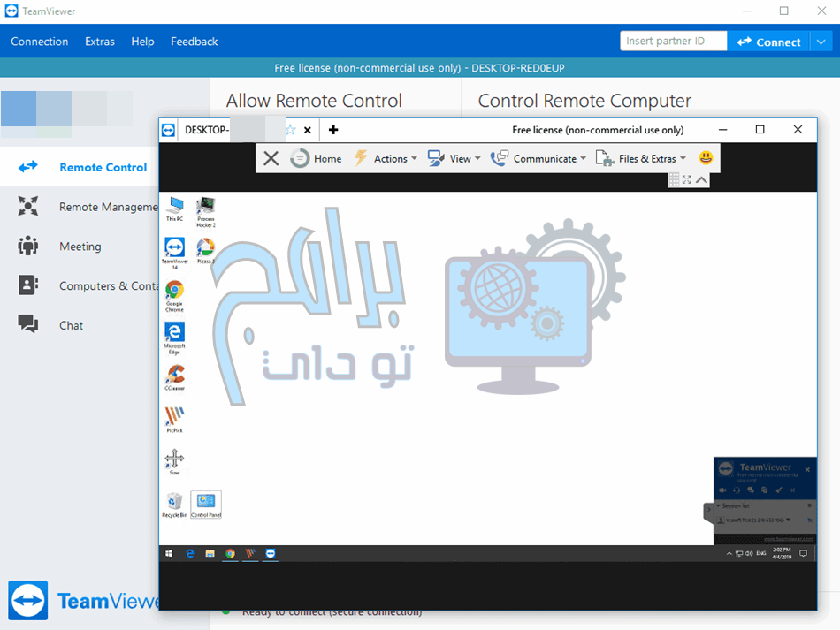The height and width of the screenshot is (630, 840).
Task: Toggle full screen icon below toolbar
Action: pyautogui.click(x=687, y=180)
